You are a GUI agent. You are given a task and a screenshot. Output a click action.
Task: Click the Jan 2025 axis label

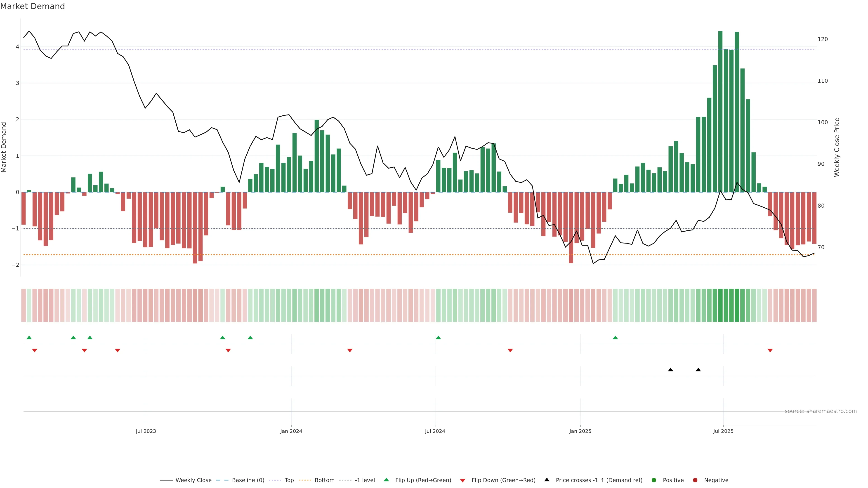pyautogui.click(x=580, y=431)
